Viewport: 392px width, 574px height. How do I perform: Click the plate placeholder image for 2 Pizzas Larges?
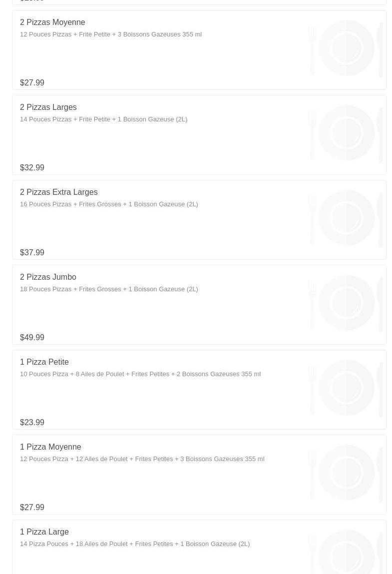[346, 133]
